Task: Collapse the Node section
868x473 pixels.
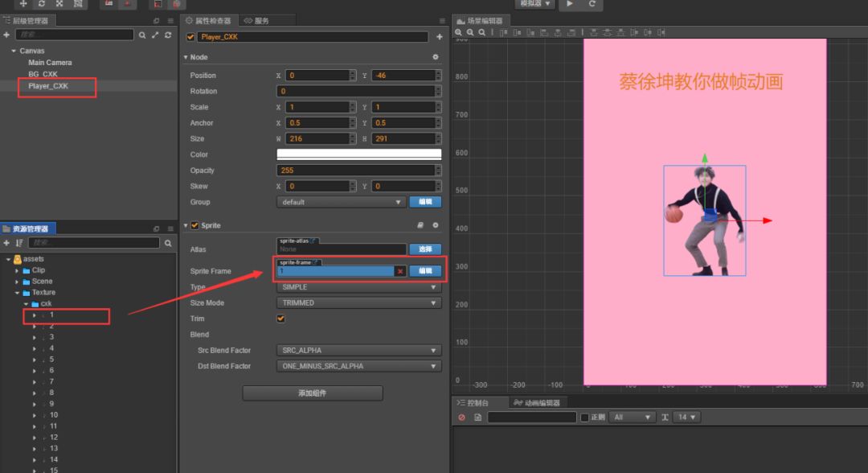Action: pos(186,57)
